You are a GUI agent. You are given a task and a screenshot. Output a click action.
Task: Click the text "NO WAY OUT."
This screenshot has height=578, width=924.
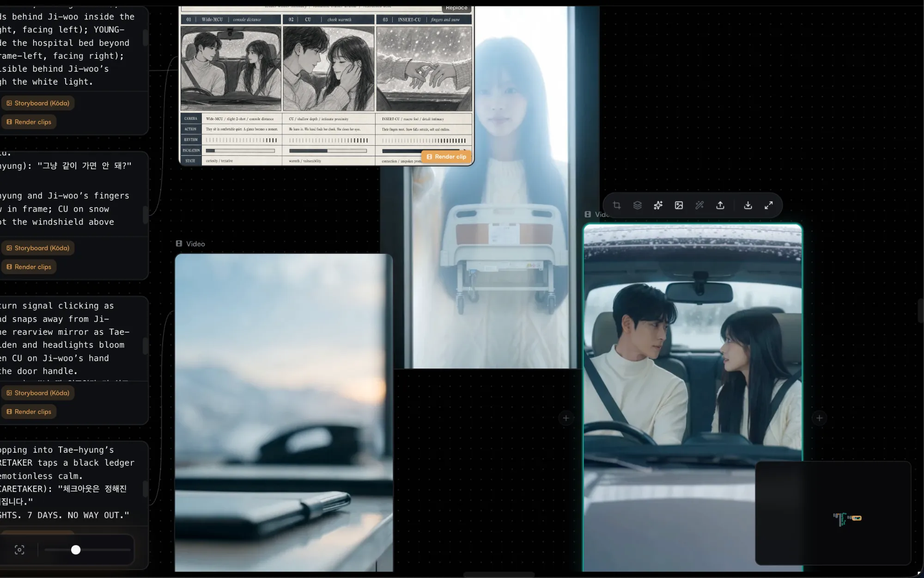point(98,515)
